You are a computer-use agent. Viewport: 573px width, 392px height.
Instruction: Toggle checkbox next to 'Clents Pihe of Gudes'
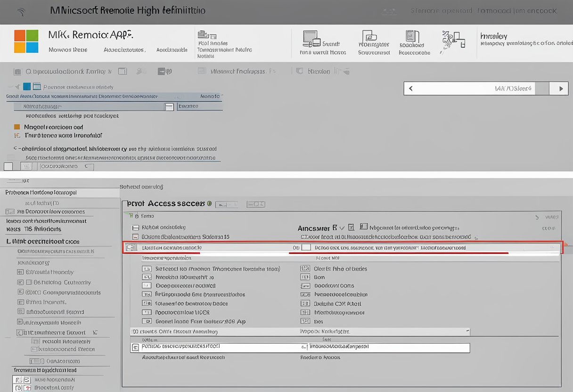pos(305,269)
